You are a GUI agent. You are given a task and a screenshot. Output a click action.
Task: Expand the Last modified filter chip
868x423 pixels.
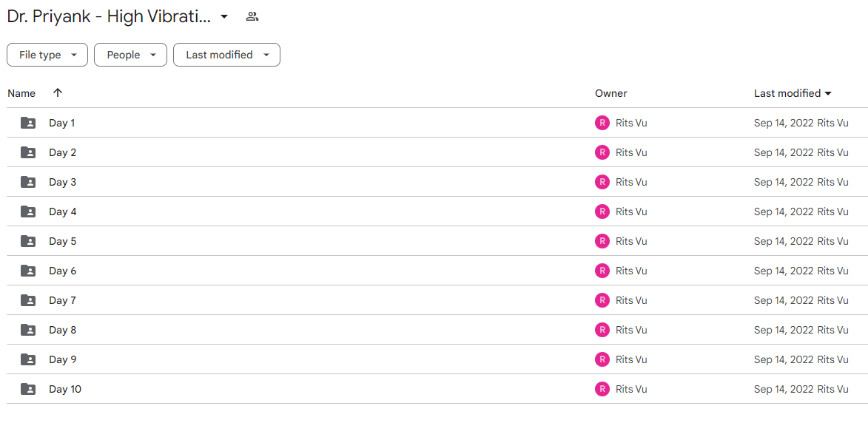(x=226, y=55)
